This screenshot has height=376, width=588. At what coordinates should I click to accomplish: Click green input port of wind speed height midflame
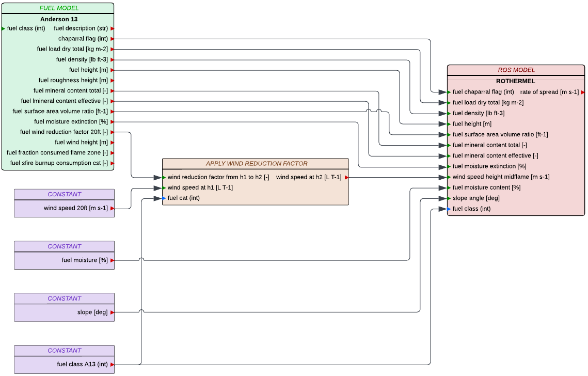pos(449,177)
